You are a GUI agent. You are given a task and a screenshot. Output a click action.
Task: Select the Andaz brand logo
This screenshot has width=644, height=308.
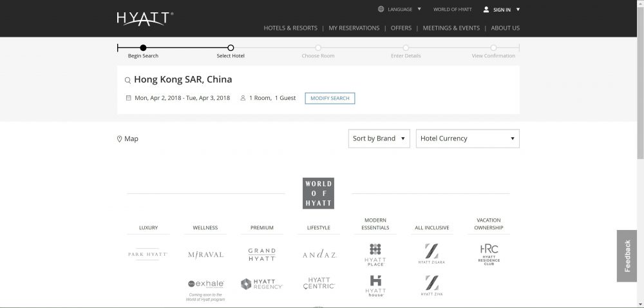(319, 255)
